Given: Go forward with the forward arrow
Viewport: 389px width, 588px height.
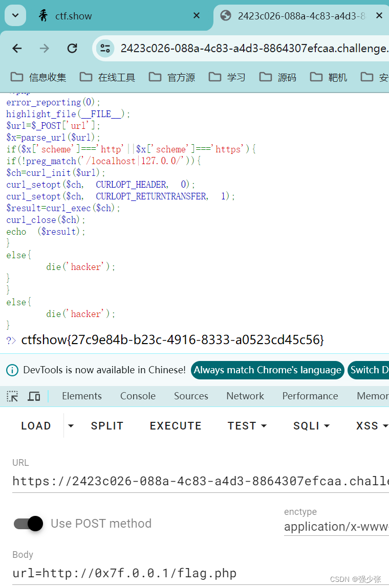Looking at the screenshot, I should (x=45, y=48).
